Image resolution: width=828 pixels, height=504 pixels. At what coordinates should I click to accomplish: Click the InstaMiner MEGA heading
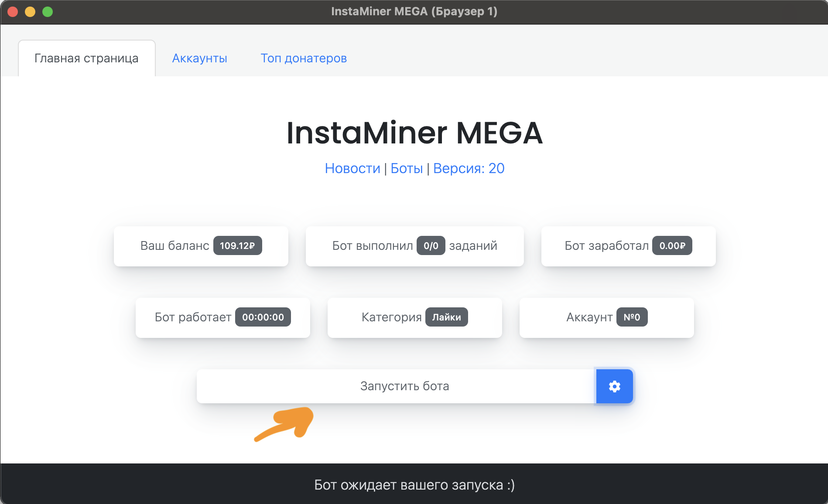point(414,133)
